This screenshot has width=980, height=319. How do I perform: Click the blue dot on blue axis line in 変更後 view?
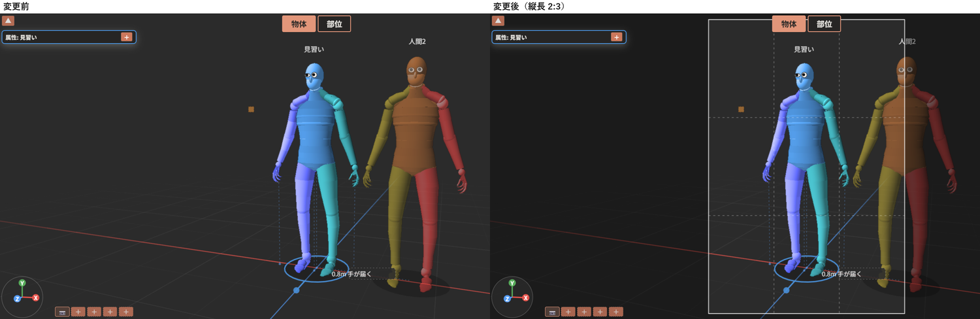point(787,290)
